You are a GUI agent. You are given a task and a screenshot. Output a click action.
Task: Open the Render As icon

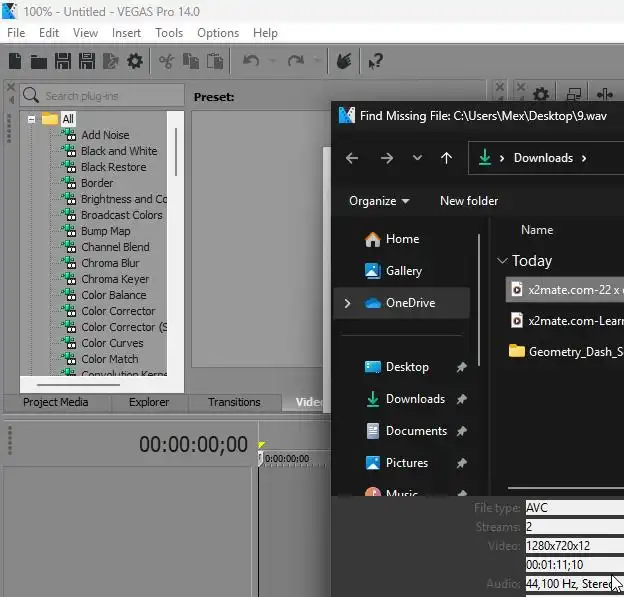click(111, 61)
